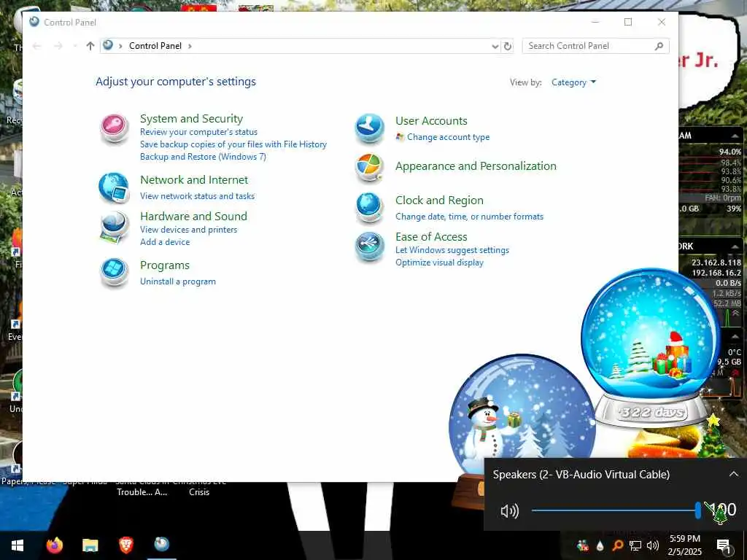Viewport: 747px width, 560px height.
Task: Click the search magnifier in Control Panel
Action: pyautogui.click(x=659, y=46)
